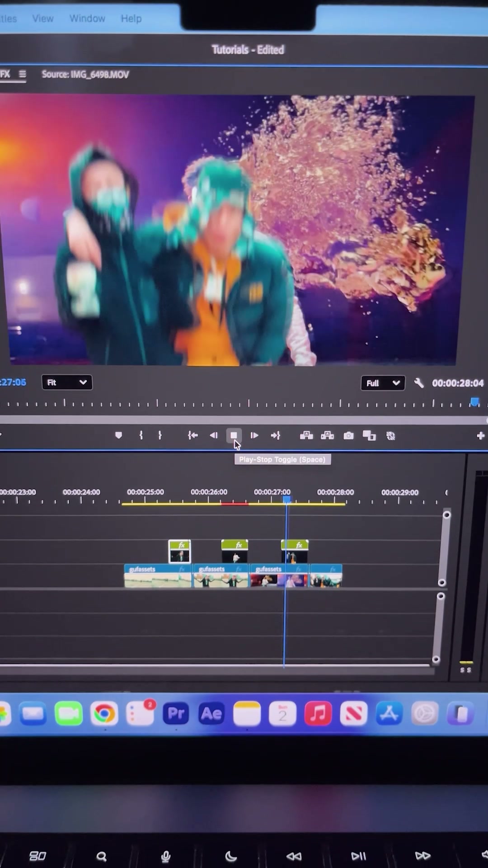Open the Full playback resolution dropdown

click(383, 383)
